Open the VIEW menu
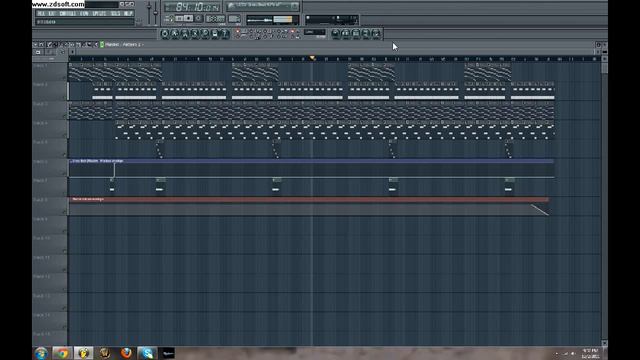 click(x=84, y=13)
